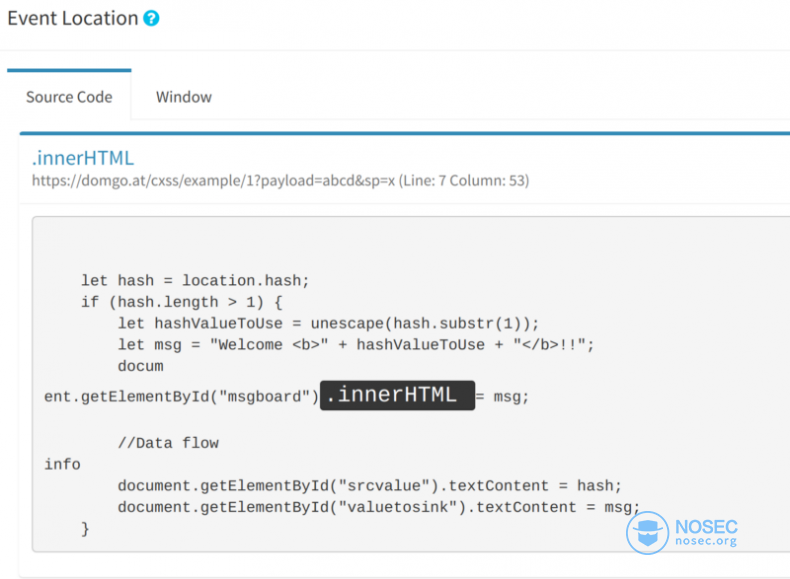
Task: Click the 'Line: 7 Column: 53' location text
Action: click(464, 180)
